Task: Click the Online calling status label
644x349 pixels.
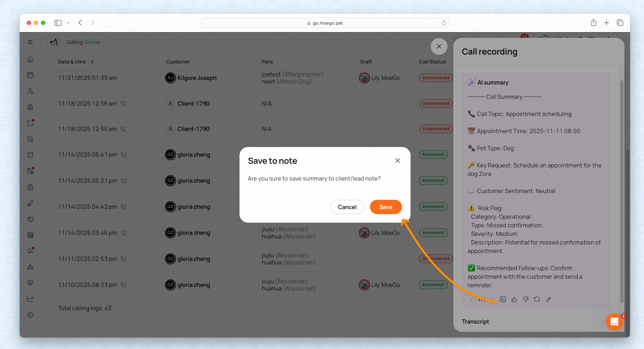Action: pyautogui.click(x=92, y=42)
